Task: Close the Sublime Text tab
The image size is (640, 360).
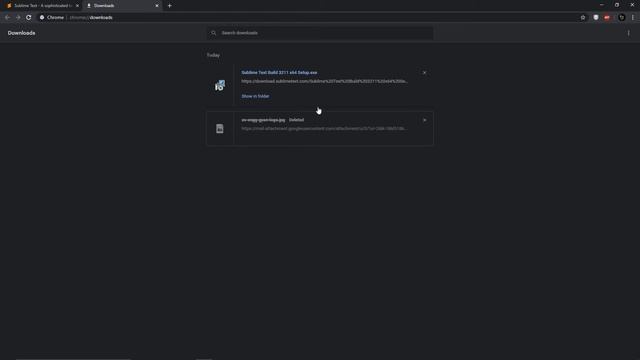Action: tap(77, 6)
